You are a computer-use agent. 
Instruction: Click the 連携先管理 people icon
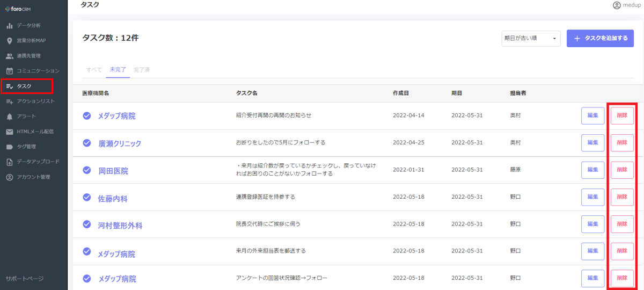10,56
